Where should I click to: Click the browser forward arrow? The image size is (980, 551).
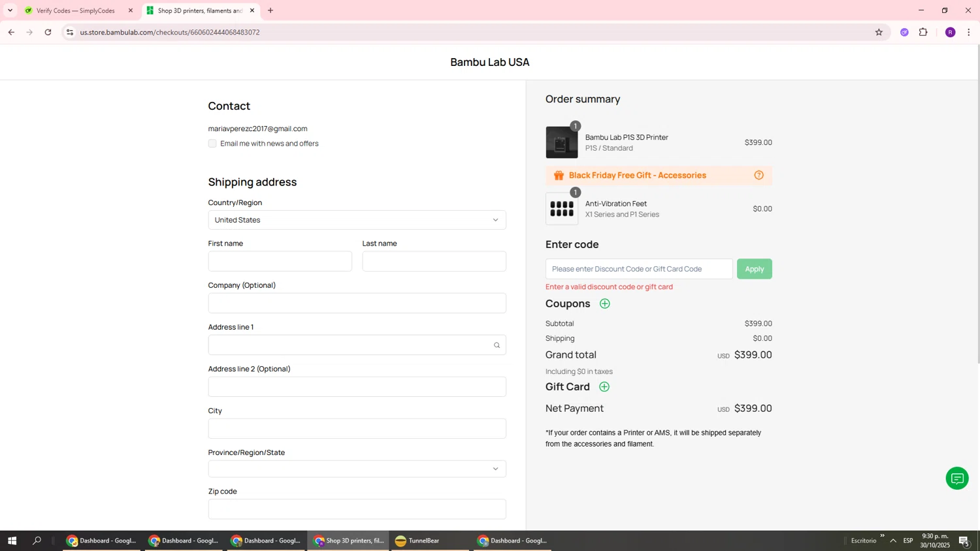29,32
